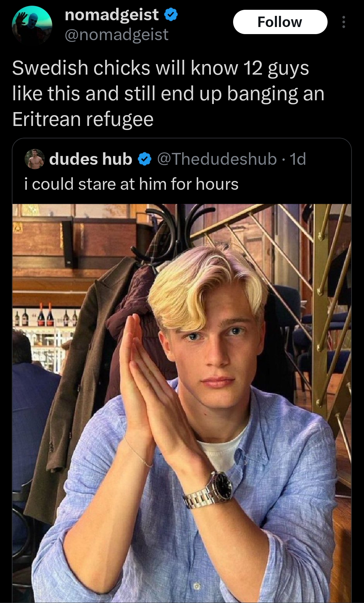Image resolution: width=364 pixels, height=603 pixels.
Task: Open the dudes hub profile avatar
Action: pyautogui.click(x=35, y=159)
